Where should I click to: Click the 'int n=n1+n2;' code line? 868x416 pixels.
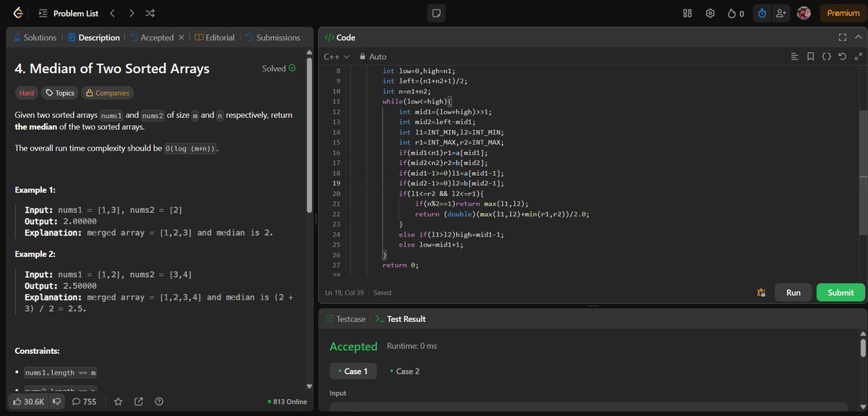[406, 92]
